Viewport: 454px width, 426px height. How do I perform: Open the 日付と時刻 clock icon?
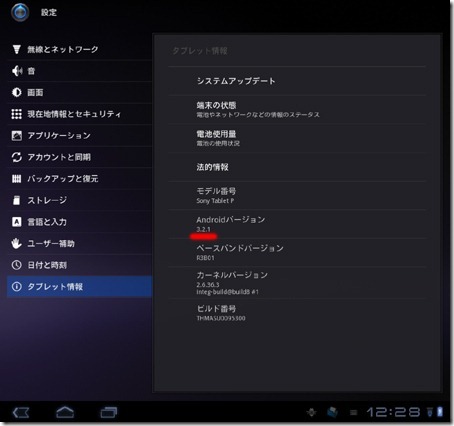(16, 265)
